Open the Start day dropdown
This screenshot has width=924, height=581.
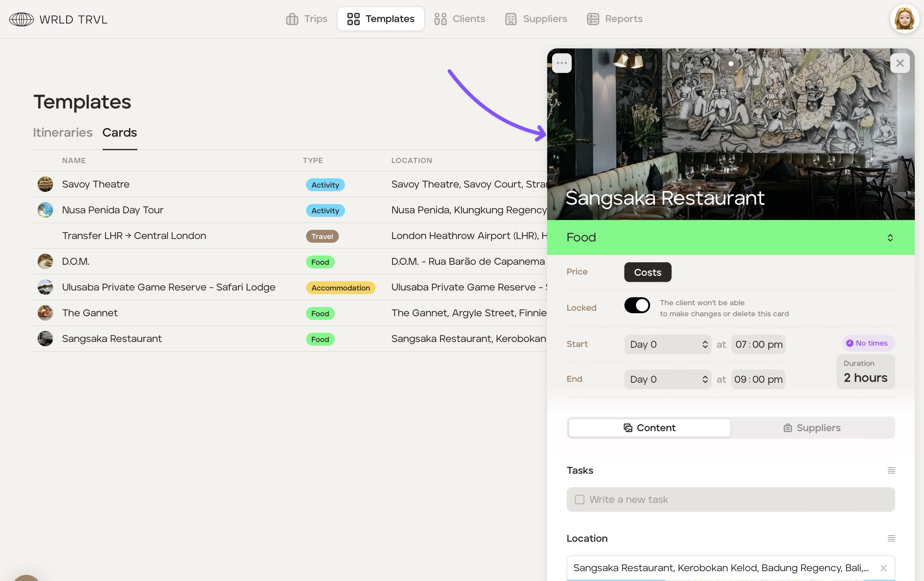668,344
